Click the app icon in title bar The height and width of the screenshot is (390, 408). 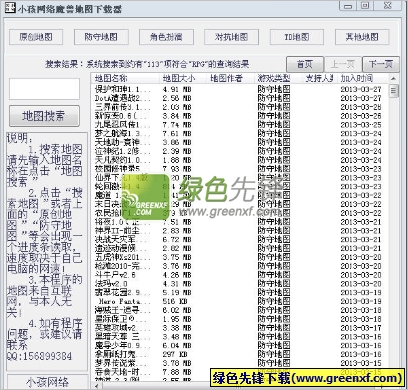click(x=10, y=7)
